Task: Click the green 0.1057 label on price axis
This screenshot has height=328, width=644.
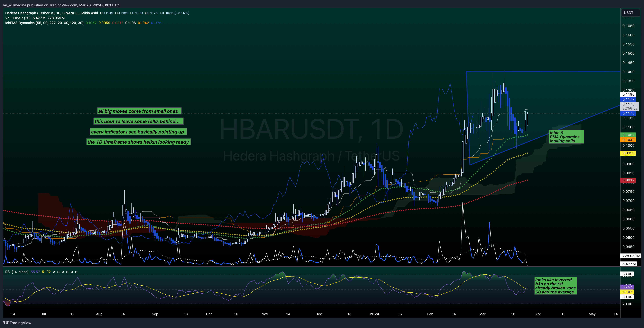Action: pyautogui.click(x=628, y=135)
